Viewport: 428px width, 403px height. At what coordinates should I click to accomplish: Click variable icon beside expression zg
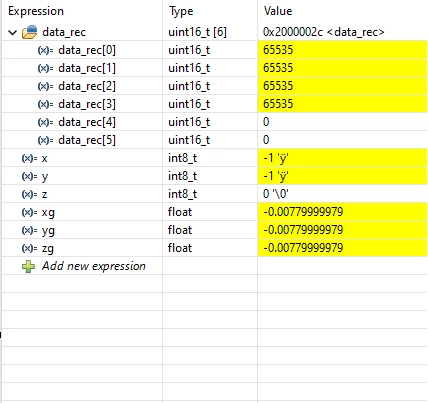[x=29, y=248]
